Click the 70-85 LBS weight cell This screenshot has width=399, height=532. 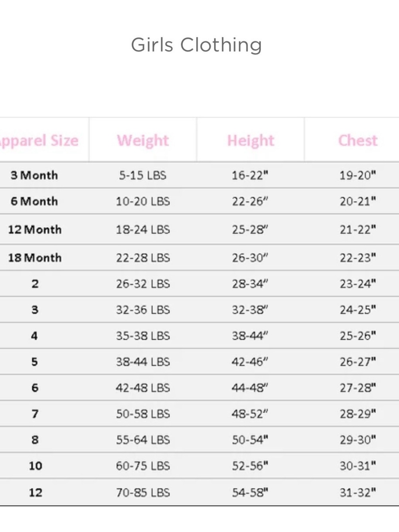point(143,492)
